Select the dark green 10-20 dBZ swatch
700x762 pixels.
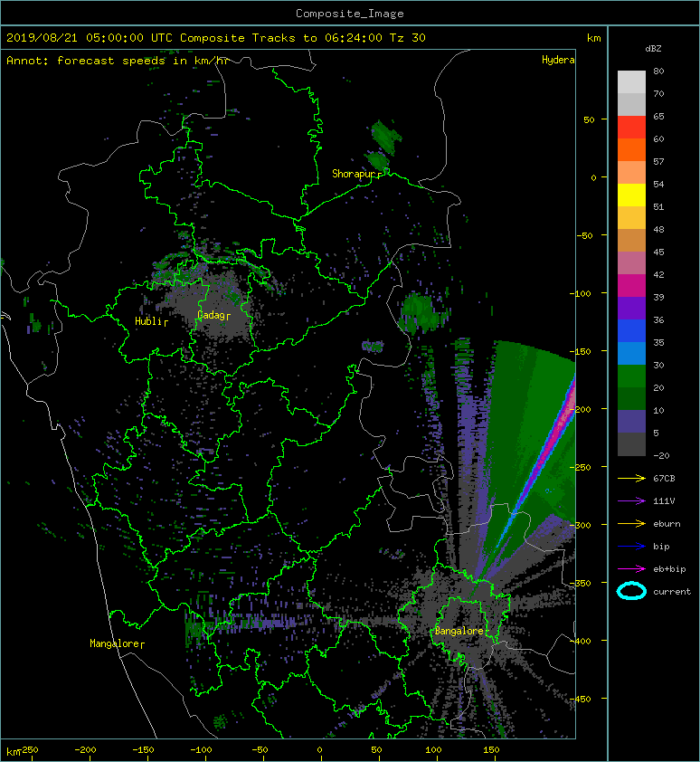coord(631,398)
